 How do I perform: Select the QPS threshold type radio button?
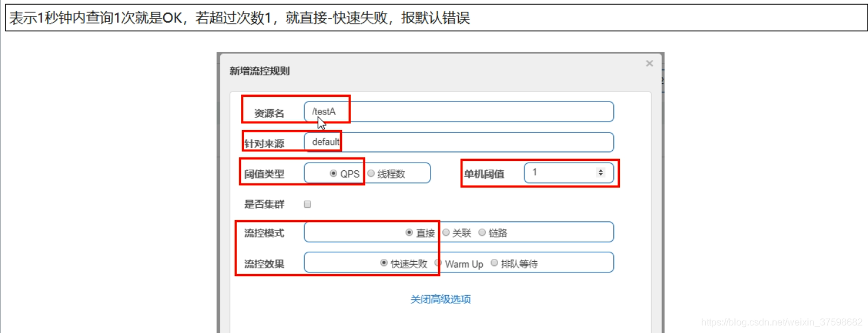click(333, 173)
